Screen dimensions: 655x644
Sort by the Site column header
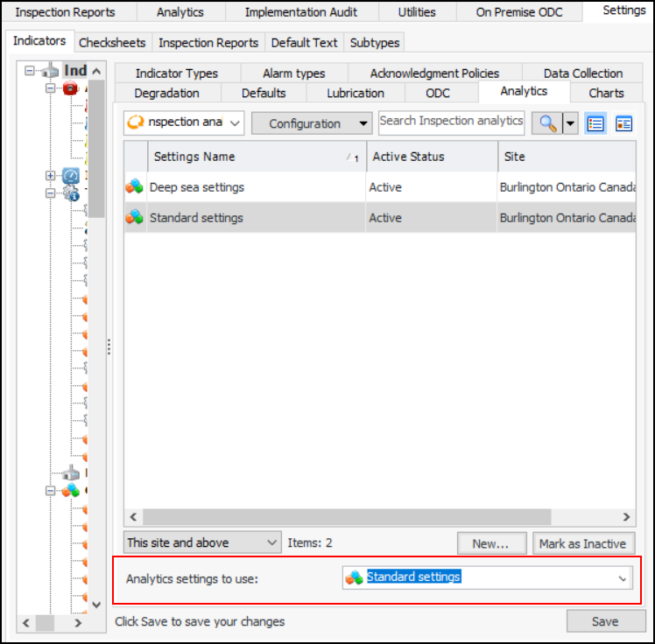click(567, 157)
